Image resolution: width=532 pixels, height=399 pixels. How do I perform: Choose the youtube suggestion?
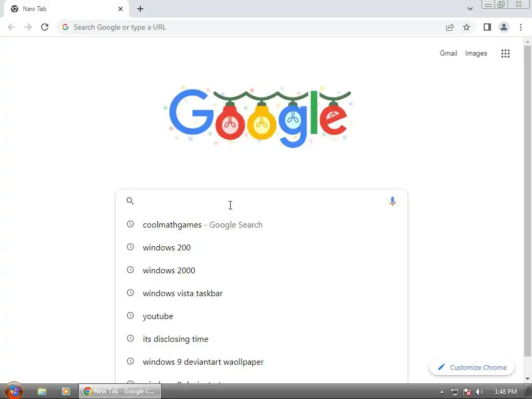coord(261,316)
